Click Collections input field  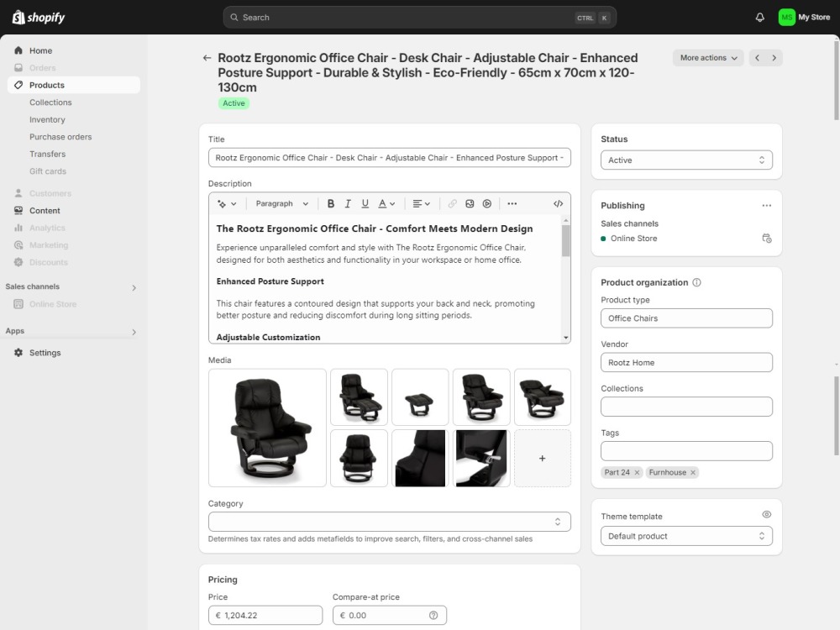686,407
